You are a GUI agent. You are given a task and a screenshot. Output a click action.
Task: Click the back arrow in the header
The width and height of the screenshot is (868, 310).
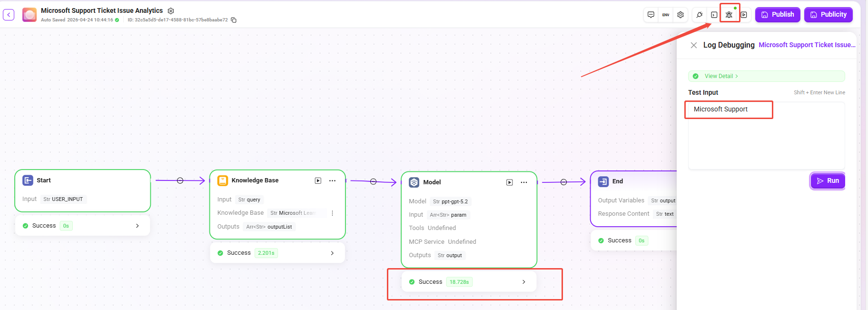pos(9,15)
